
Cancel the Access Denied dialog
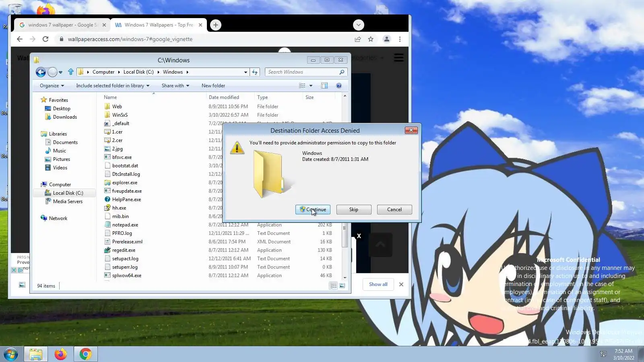394,210
